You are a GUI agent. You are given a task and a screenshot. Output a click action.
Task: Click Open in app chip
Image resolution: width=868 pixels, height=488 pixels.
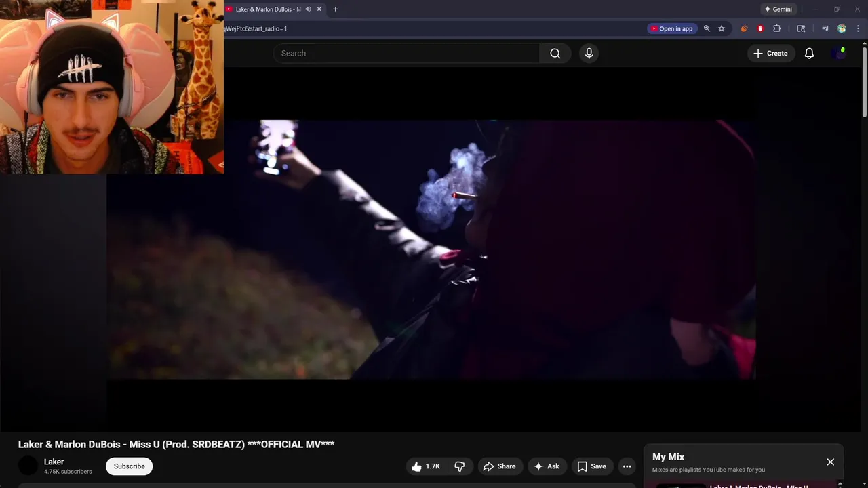pyautogui.click(x=671, y=28)
